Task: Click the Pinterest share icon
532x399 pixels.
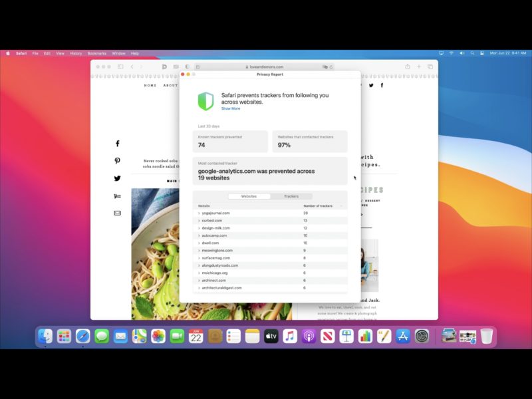Action: coord(118,161)
